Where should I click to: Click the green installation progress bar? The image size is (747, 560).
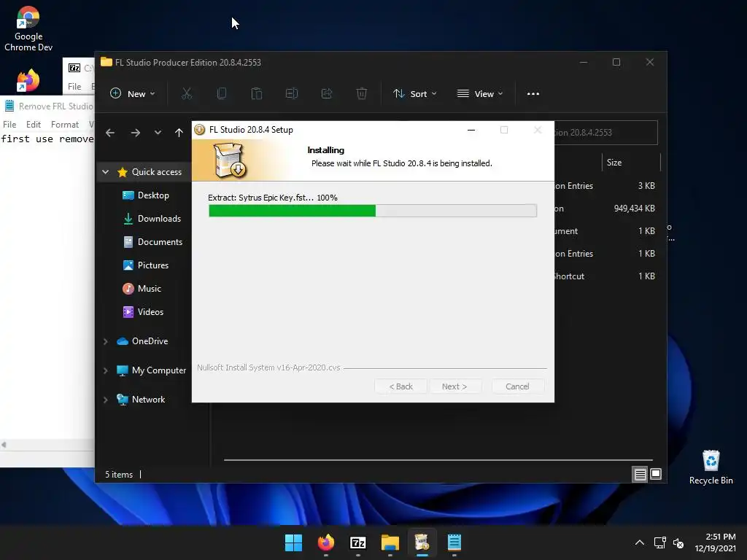click(373, 211)
